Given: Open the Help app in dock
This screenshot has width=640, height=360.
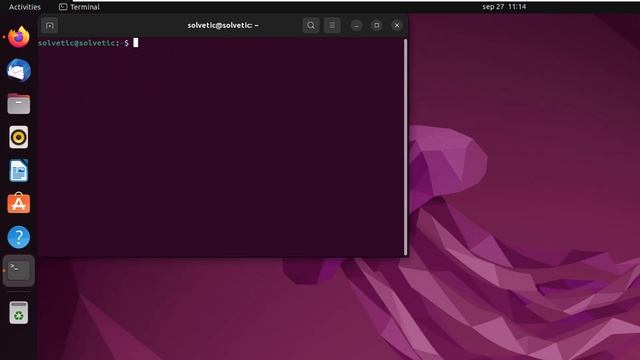Looking at the screenshot, I should tap(19, 237).
